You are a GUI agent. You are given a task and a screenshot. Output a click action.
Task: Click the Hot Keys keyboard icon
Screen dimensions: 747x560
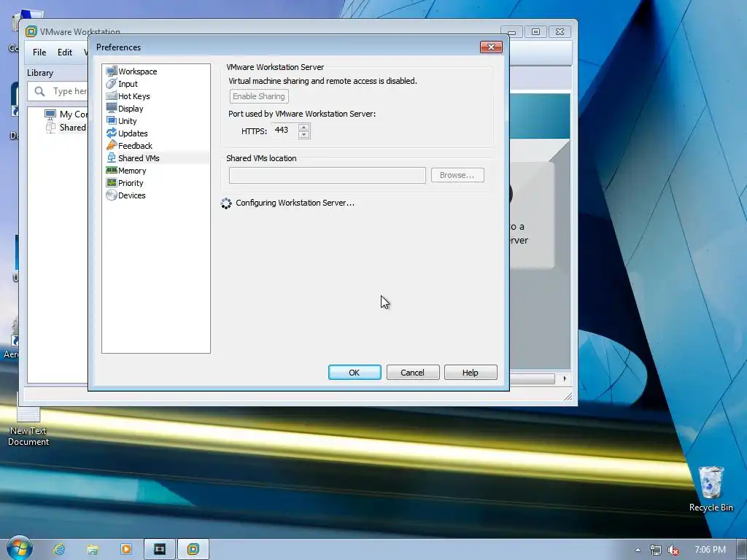[112, 96]
